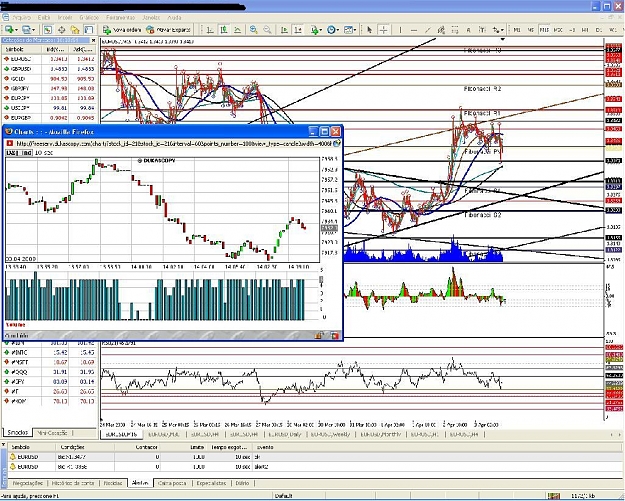Click the Nova ordem button
The width and height of the screenshot is (625, 501).
tap(122, 30)
